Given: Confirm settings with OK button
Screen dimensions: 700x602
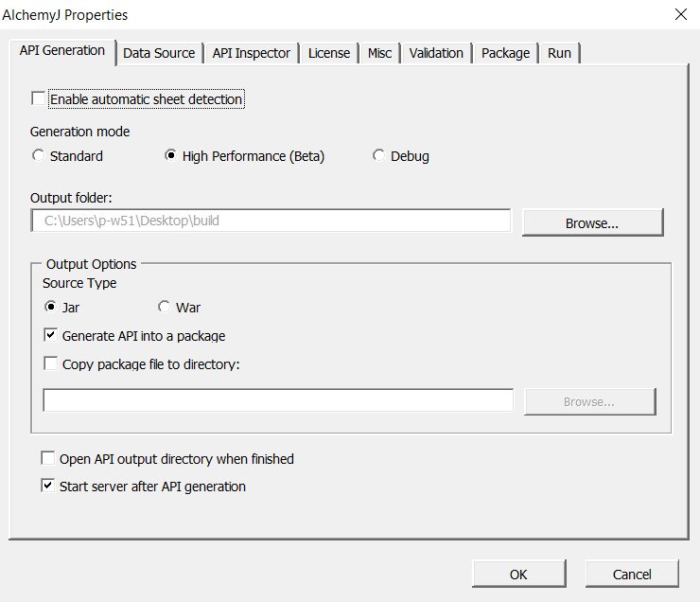Looking at the screenshot, I should click(x=518, y=574).
